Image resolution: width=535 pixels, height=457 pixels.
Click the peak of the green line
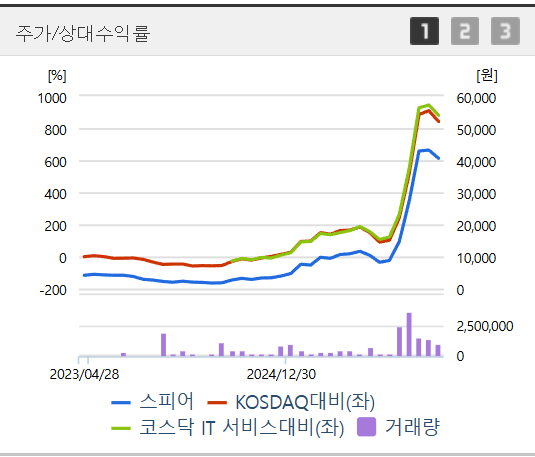pyautogui.click(x=429, y=105)
